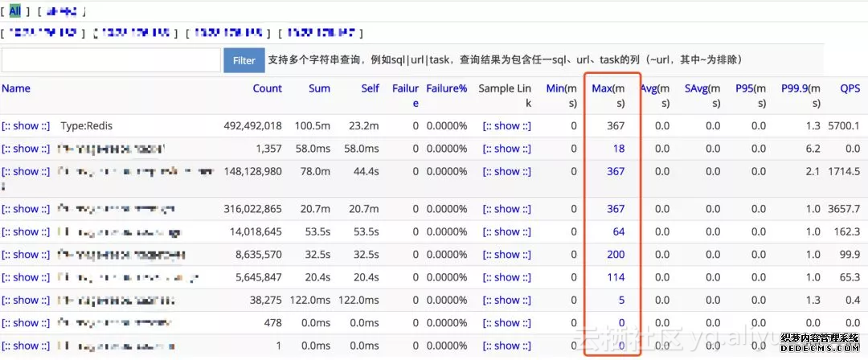Sort by Sum column header
Screen dimensions: 868x360
[319, 88]
